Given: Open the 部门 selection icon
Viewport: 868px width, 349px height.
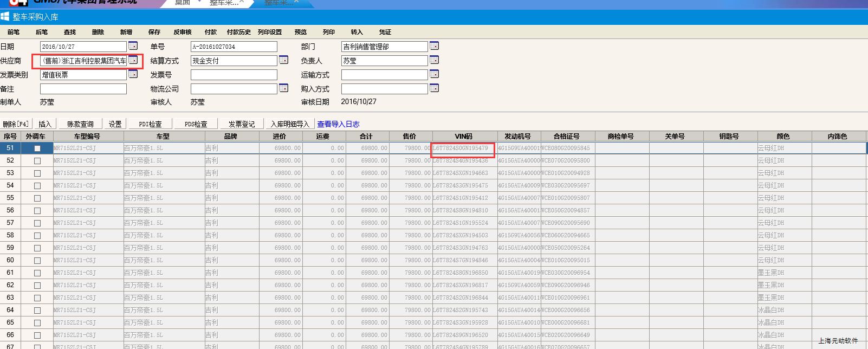Looking at the screenshot, I should pyautogui.click(x=434, y=46).
